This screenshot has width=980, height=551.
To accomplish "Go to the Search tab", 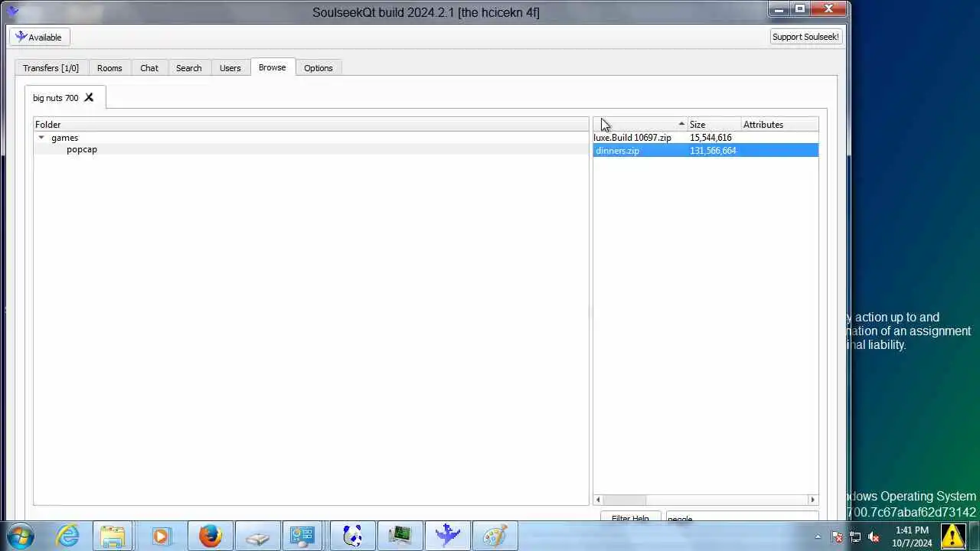I will point(188,68).
